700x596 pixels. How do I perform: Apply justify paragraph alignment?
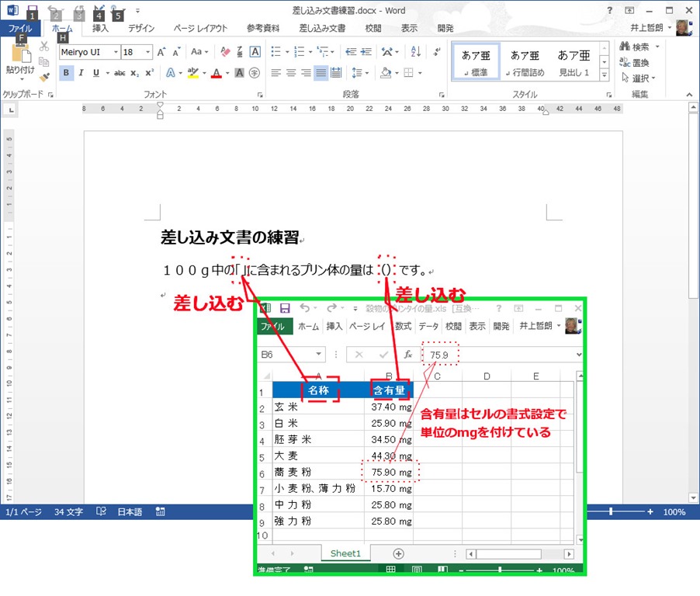pos(321,73)
